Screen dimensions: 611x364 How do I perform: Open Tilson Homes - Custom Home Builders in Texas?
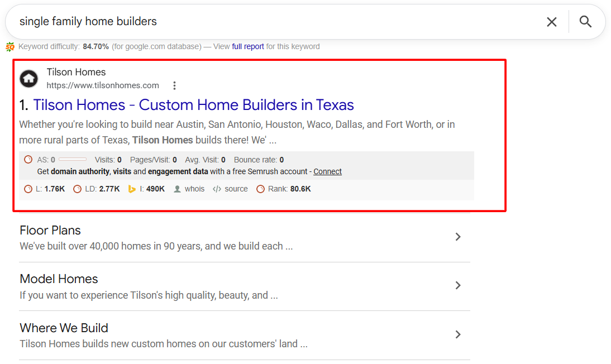pos(193,105)
